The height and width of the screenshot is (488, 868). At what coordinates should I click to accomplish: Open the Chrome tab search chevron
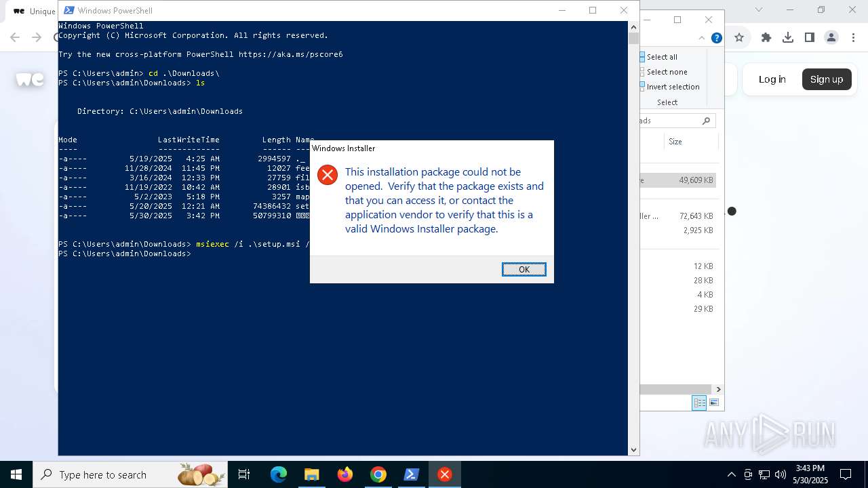click(x=759, y=10)
